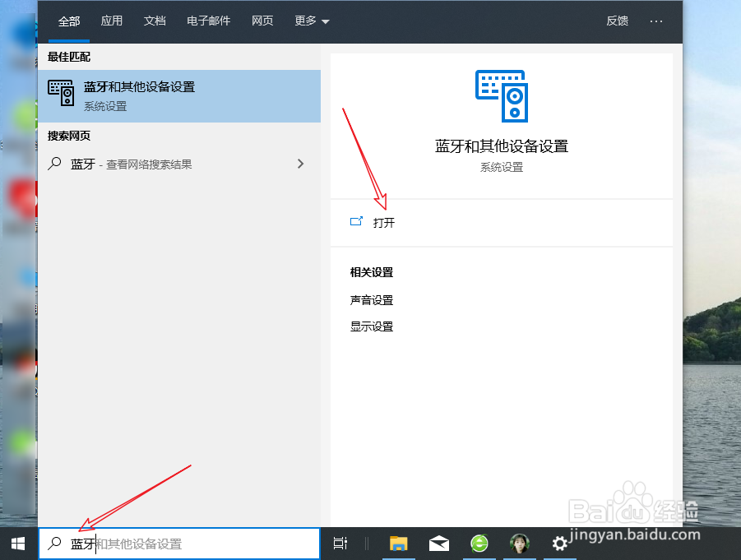Open the 声音设置 related setting
Screen dimensions: 741x560
coord(371,299)
